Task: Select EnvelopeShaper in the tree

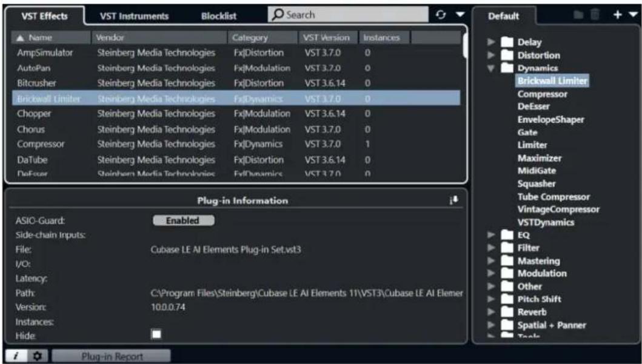Action: [x=550, y=120]
